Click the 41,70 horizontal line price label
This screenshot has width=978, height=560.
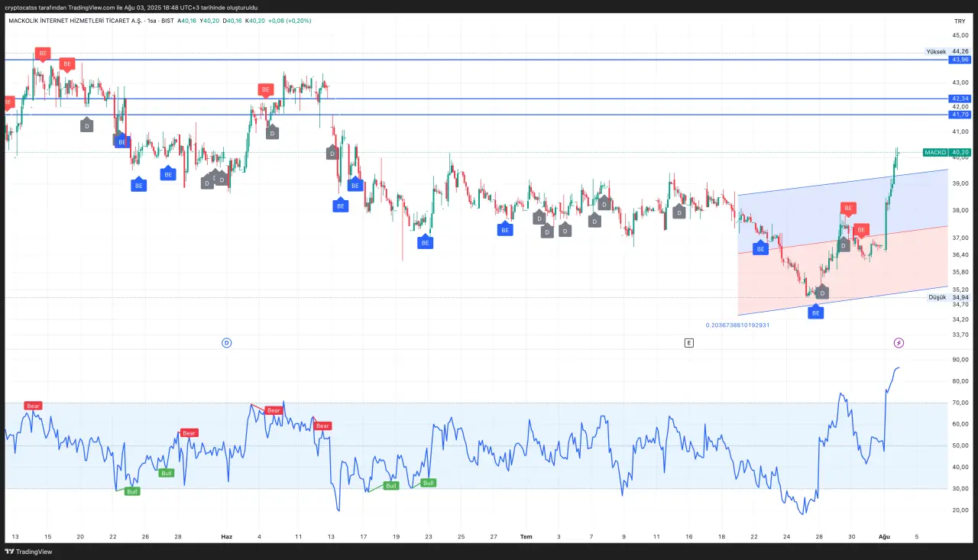(959, 115)
